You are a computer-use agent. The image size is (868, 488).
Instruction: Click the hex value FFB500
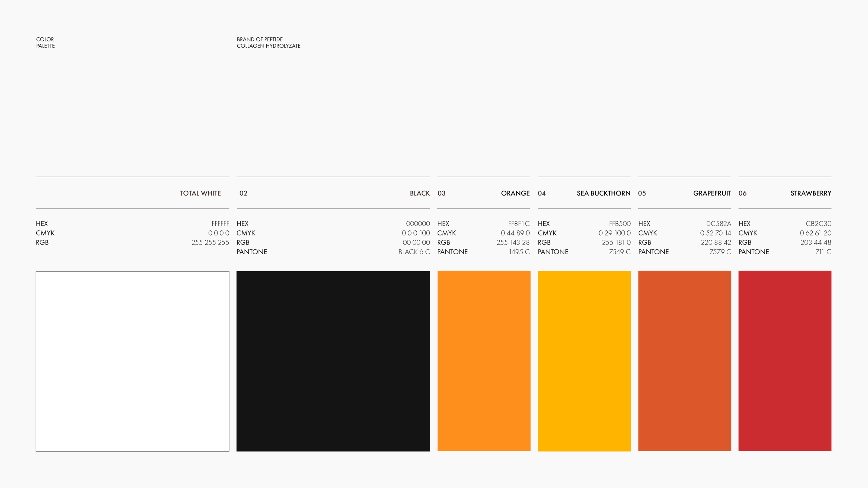tap(619, 224)
